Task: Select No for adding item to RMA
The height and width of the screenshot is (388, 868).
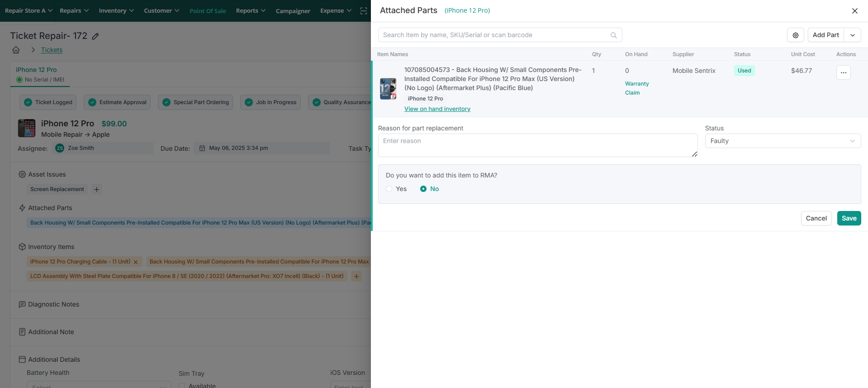Action: pyautogui.click(x=423, y=189)
